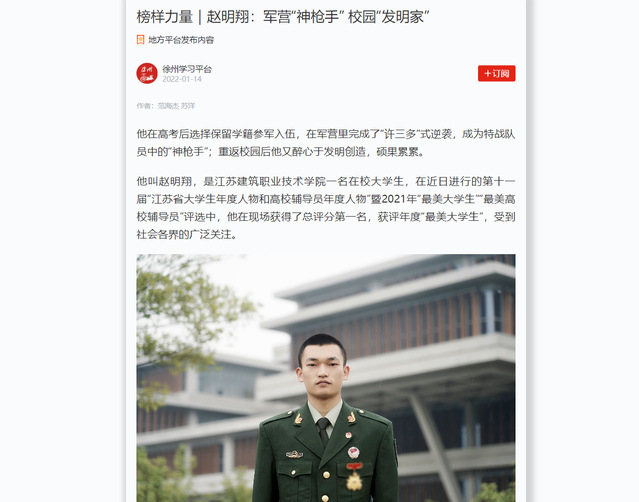Screen dimensions: 639x502
Task: Click the author line 作者：范海杰 苏洋
Action: 165,106
